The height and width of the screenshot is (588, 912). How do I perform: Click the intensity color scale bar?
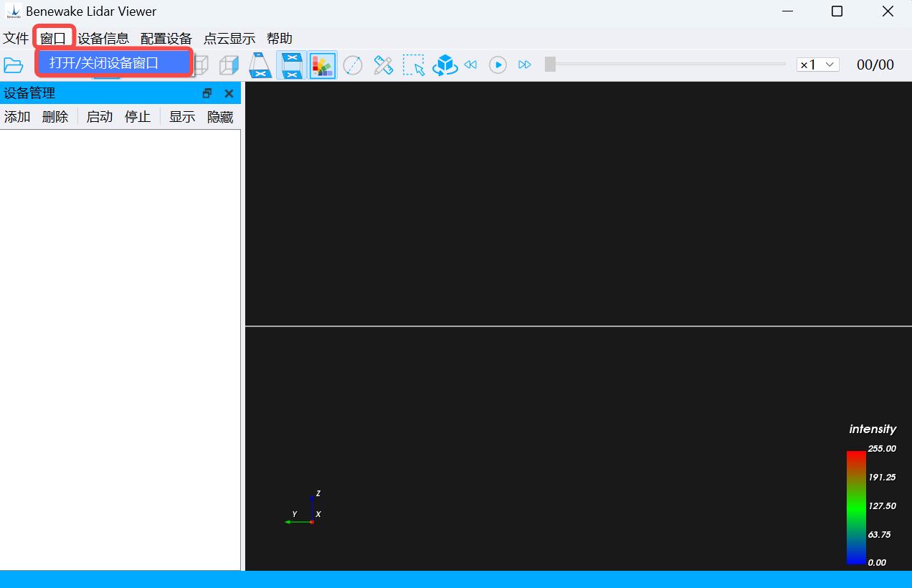point(856,507)
